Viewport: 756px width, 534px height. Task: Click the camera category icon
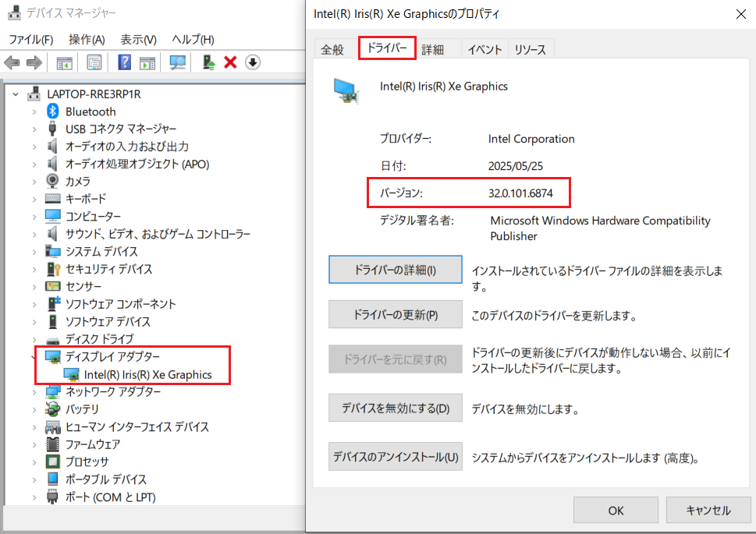52,181
